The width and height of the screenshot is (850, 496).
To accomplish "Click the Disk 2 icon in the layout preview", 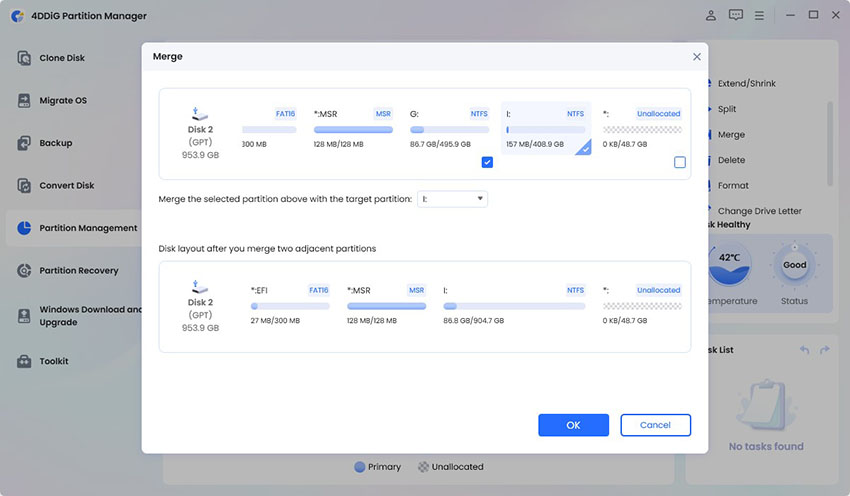I will (x=199, y=287).
